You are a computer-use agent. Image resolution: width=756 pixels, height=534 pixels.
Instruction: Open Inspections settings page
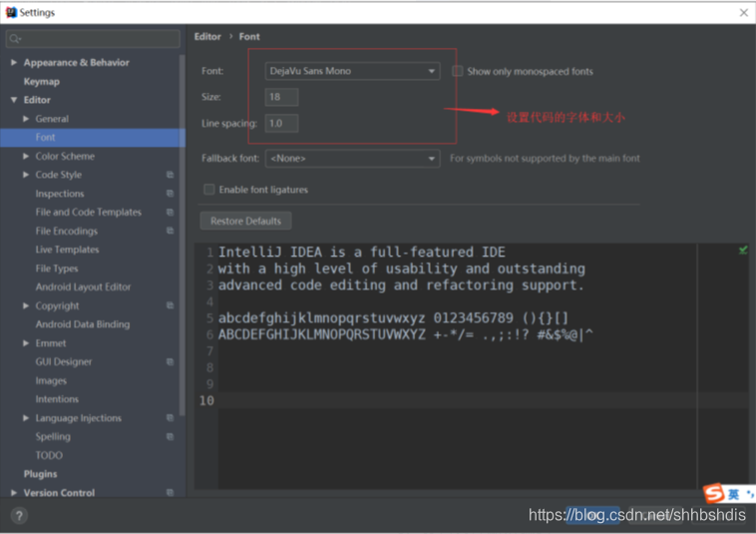click(x=59, y=194)
